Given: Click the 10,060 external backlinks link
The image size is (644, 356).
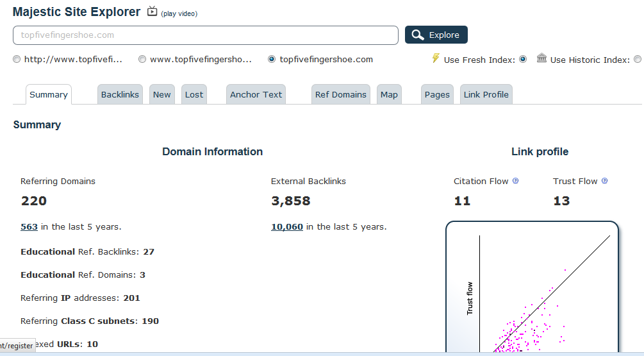Looking at the screenshot, I should click(287, 227).
